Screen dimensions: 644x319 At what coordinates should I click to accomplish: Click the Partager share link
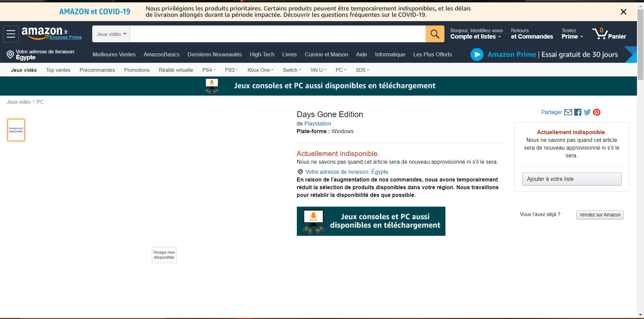tap(551, 112)
